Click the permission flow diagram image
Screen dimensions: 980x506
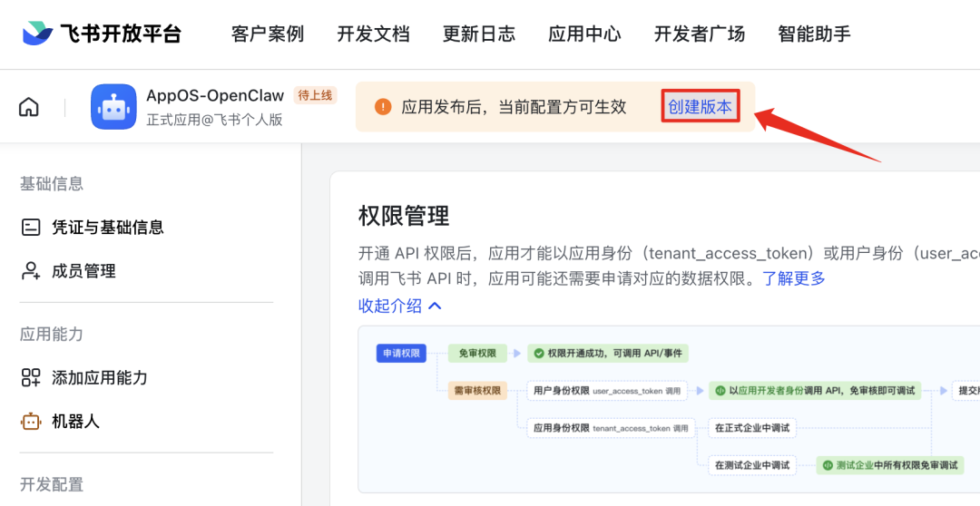pyautogui.click(x=669, y=409)
